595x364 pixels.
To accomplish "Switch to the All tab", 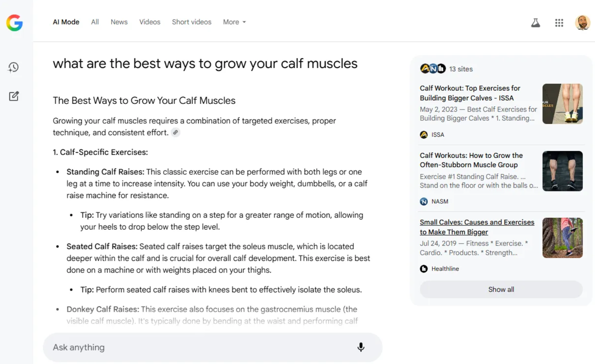I will 95,22.
